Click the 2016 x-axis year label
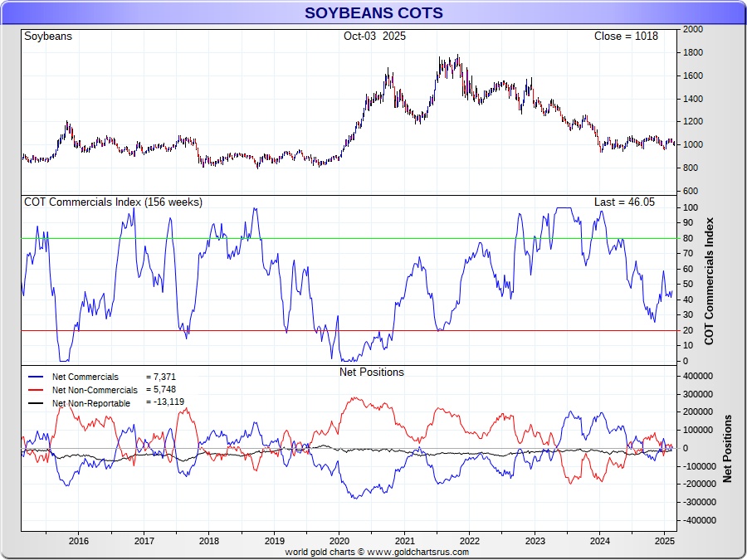Viewport: 747px width, 560px height. click(79, 542)
